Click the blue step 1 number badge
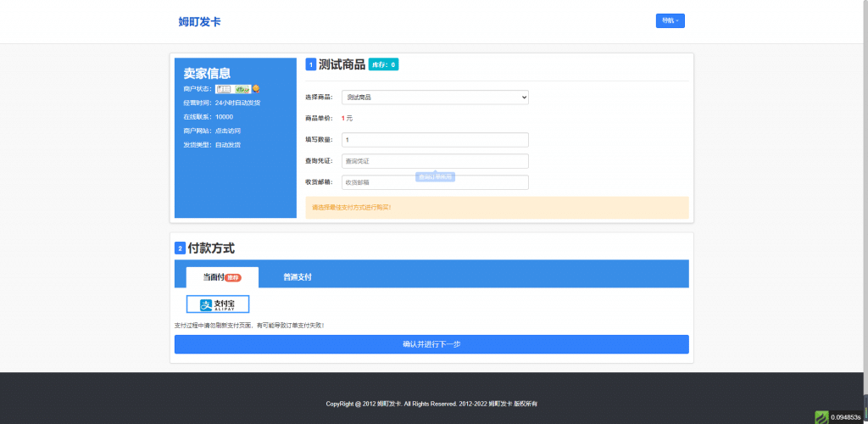 (x=311, y=64)
